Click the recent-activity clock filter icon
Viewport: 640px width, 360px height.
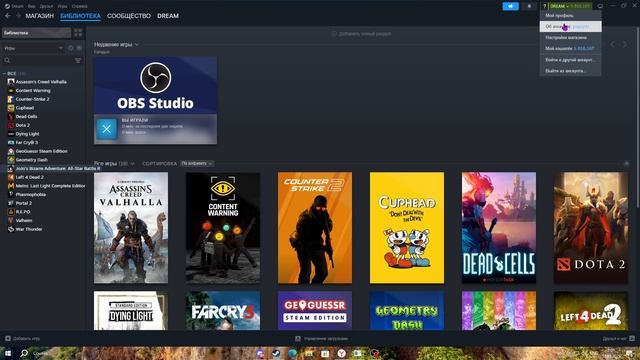coord(71,48)
